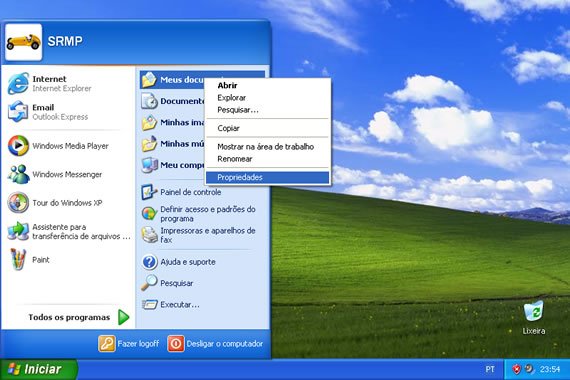Image resolution: width=570 pixels, height=380 pixels.
Task: Click the Documentos recentes clock icon
Action: point(149,101)
